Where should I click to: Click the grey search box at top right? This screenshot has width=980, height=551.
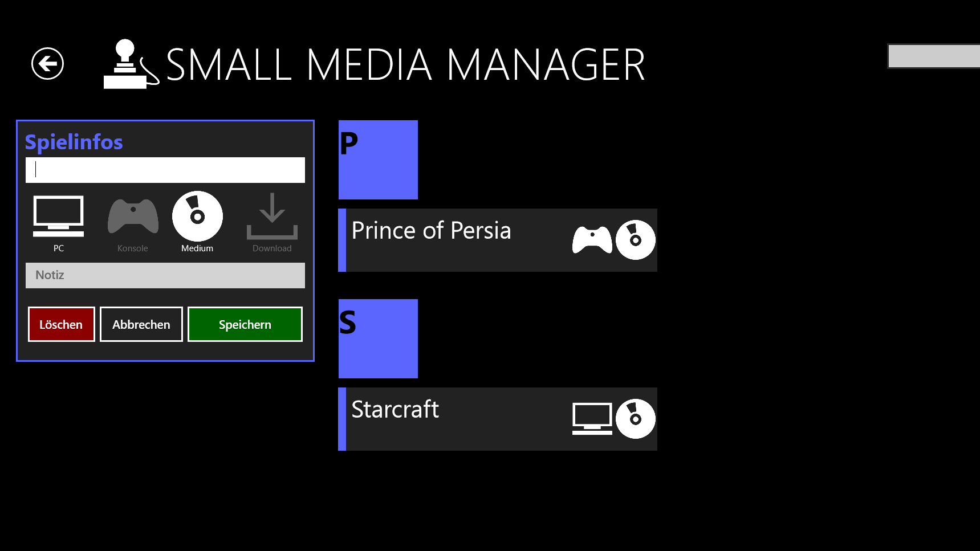[x=934, y=56]
